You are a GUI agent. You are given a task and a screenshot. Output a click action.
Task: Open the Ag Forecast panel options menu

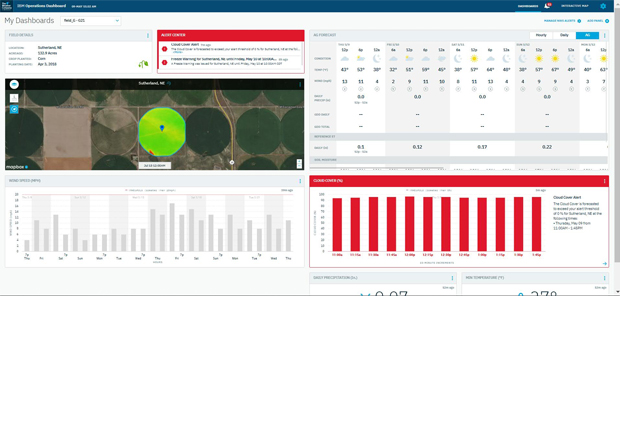604,36
